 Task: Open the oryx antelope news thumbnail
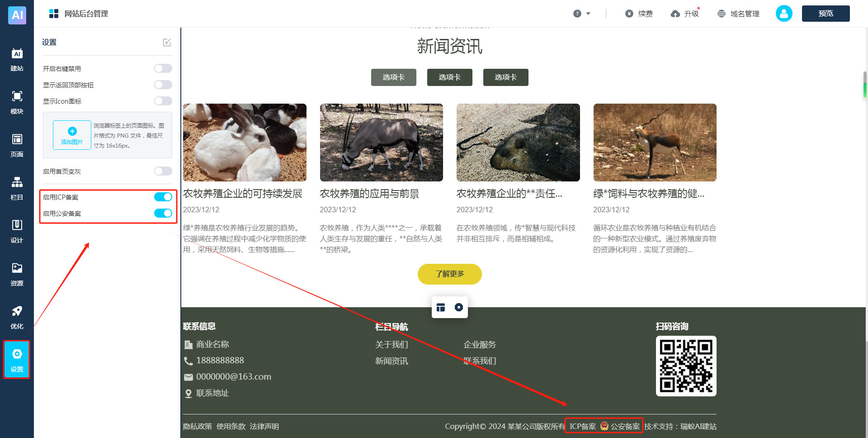click(x=382, y=143)
